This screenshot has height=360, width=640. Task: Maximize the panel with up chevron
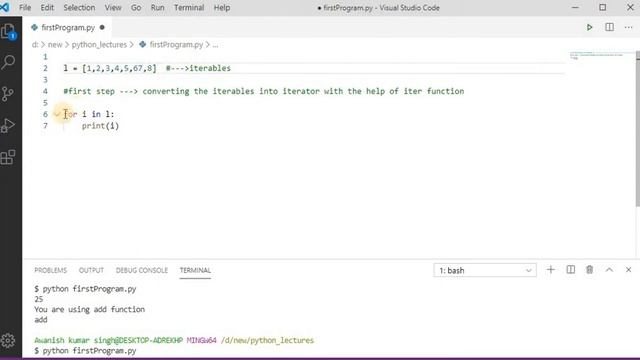coord(609,270)
